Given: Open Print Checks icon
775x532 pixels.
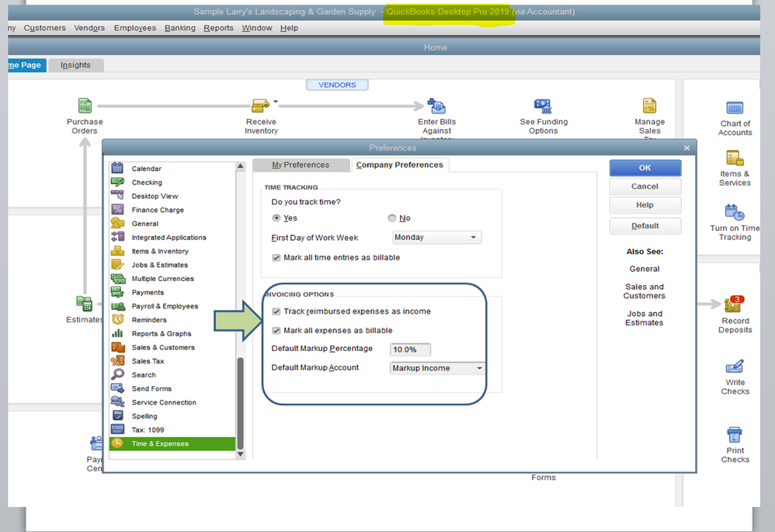Looking at the screenshot, I should (x=735, y=435).
